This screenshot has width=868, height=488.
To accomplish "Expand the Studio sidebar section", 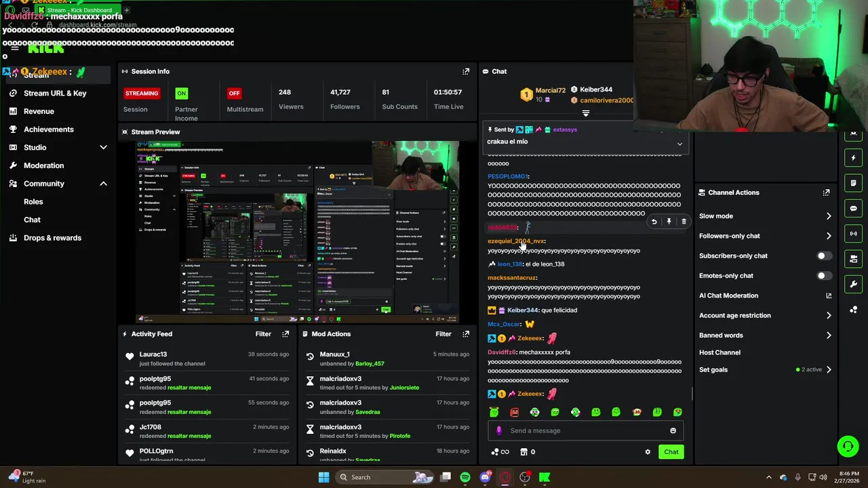I will 103,147.
